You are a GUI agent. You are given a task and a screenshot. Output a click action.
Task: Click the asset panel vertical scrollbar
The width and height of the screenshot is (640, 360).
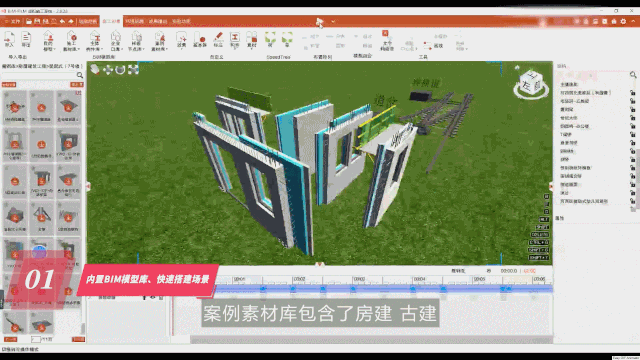83,328
